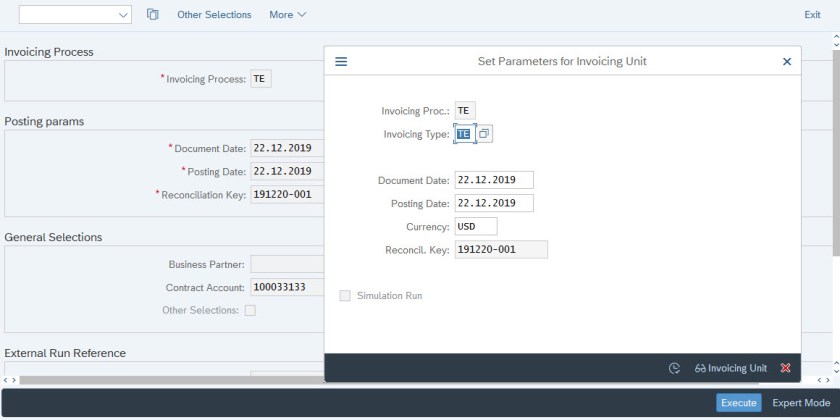Toggle the Simulation Run checkbox
The image size is (840, 420).
point(345,296)
